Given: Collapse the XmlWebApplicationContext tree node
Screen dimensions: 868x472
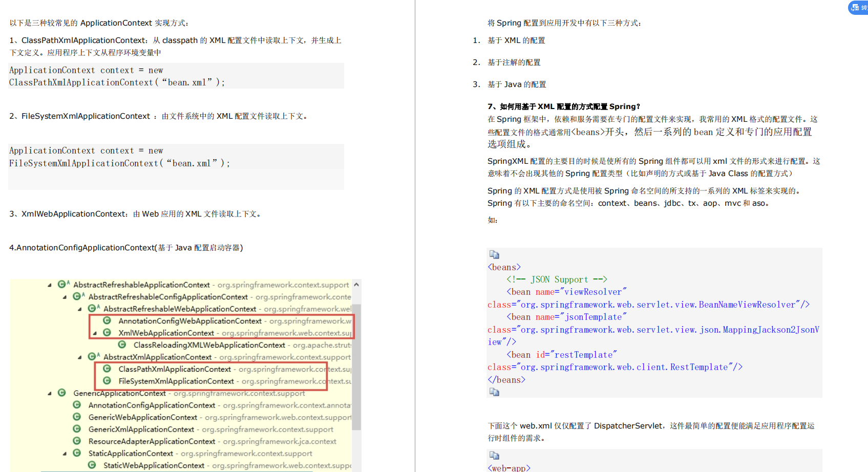Looking at the screenshot, I should (x=95, y=333).
